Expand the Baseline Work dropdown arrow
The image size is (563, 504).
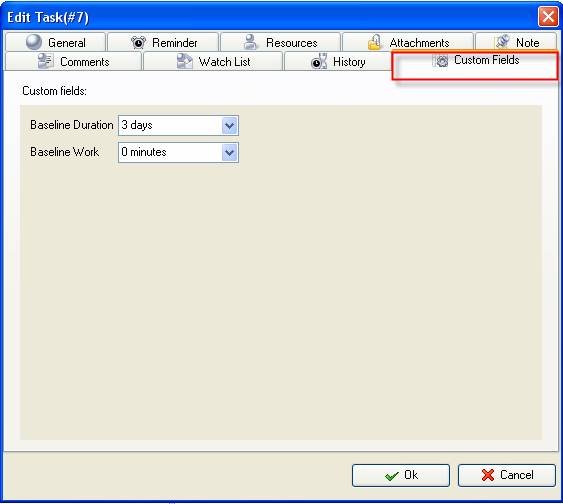[229, 152]
